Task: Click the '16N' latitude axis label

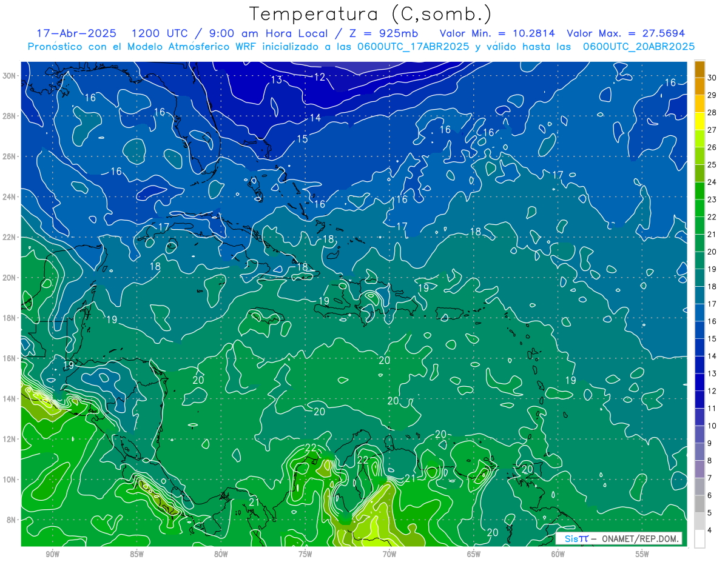Action: 9,358
